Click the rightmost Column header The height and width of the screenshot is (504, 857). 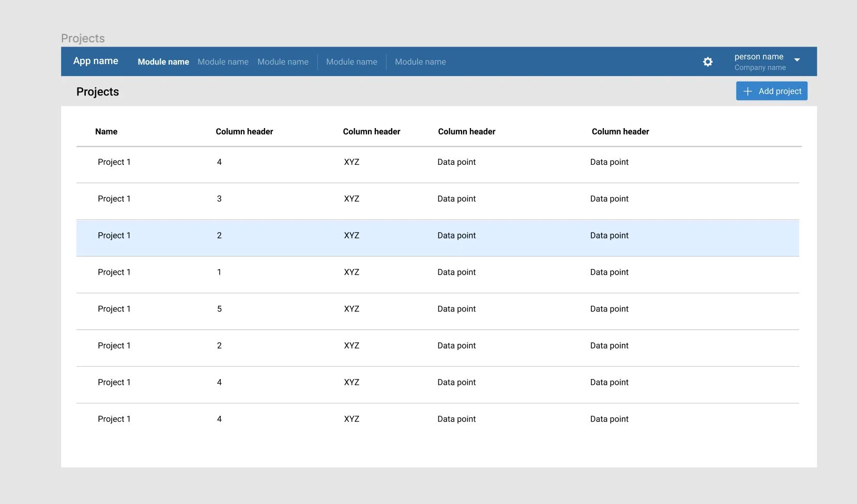coord(620,132)
